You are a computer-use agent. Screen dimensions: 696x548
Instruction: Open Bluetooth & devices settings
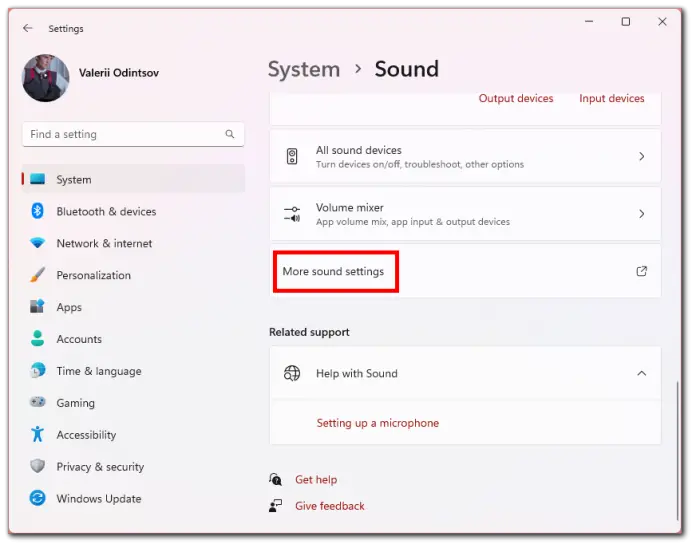133,211
